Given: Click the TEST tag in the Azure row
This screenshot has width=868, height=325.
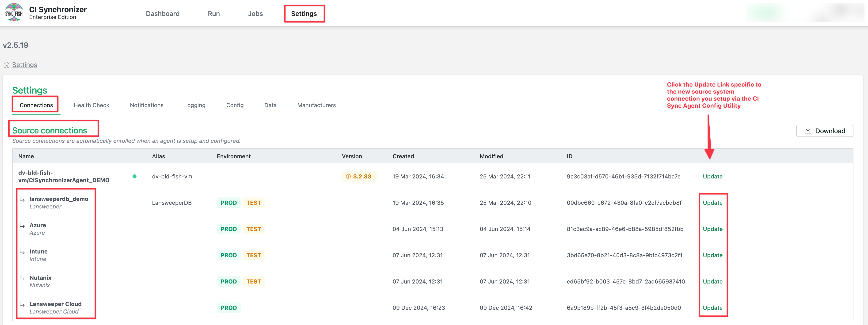Looking at the screenshot, I should [253, 229].
